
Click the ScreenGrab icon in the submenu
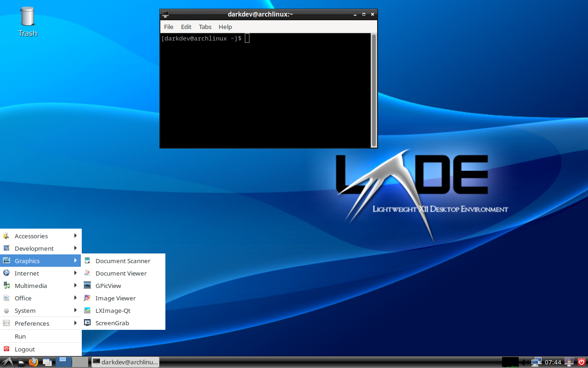(x=87, y=323)
